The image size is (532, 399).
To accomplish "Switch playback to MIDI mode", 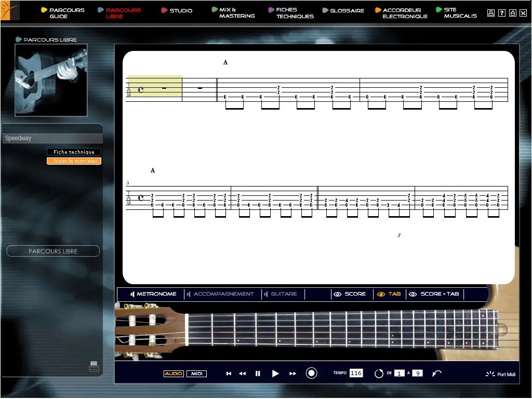I will tap(197, 374).
